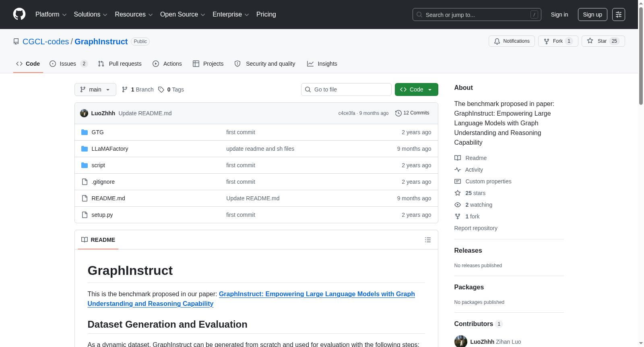The image size is (644, 347).
Task: Open the green Code dropdown button
Action: point(417,89)
